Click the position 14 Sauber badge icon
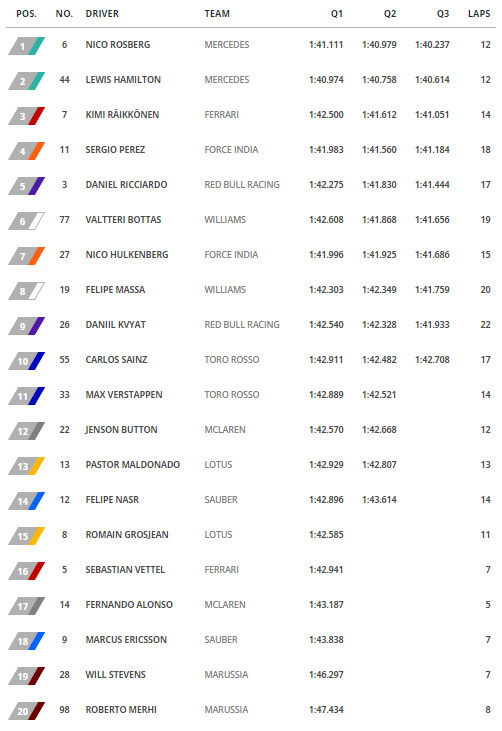The width and height of the screenshot is (502, 731). (27, 501)
